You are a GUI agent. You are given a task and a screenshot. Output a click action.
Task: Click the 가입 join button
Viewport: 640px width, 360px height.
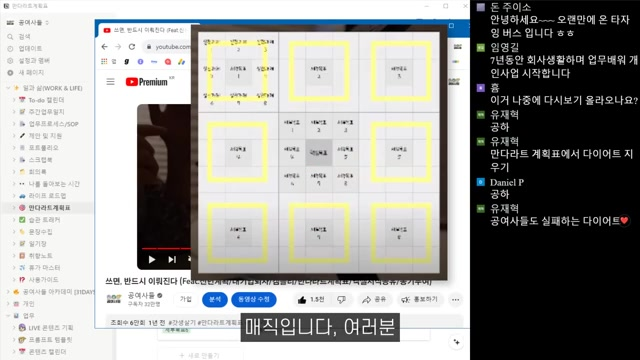tap(186, 299)
